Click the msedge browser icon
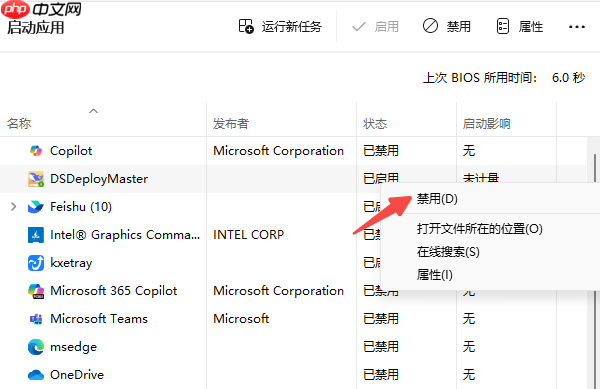 36,347
